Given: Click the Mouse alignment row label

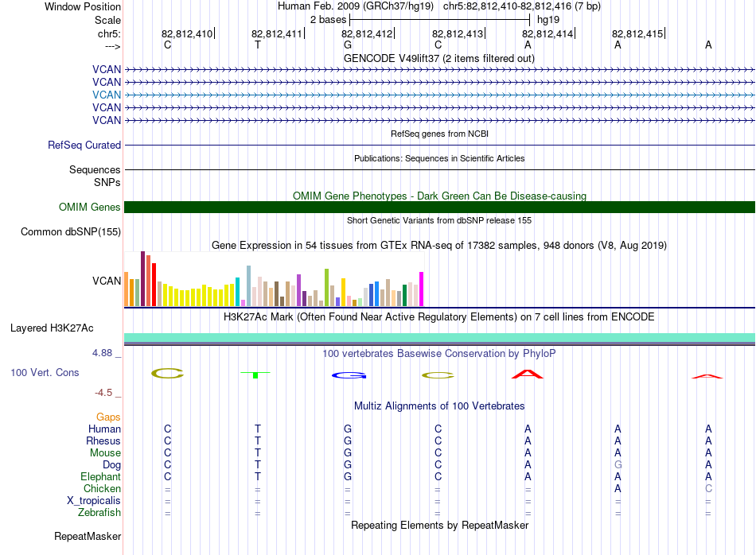Looking at the screenshot, I should click(105, 453).
